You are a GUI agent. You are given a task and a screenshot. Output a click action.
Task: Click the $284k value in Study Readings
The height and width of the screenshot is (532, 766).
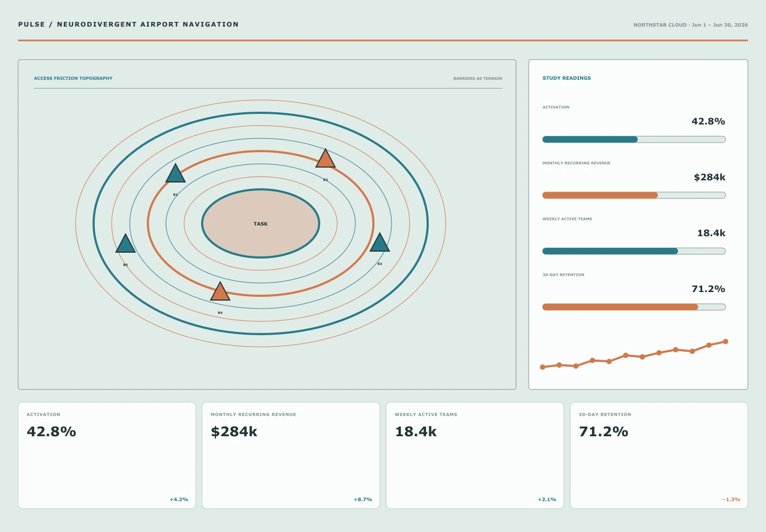[710, 177]
